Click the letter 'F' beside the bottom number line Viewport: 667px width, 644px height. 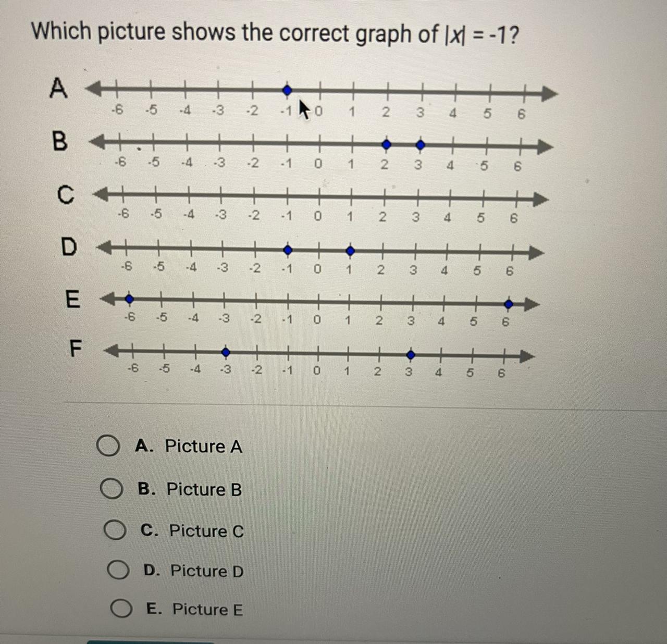[x=76, y=348]
